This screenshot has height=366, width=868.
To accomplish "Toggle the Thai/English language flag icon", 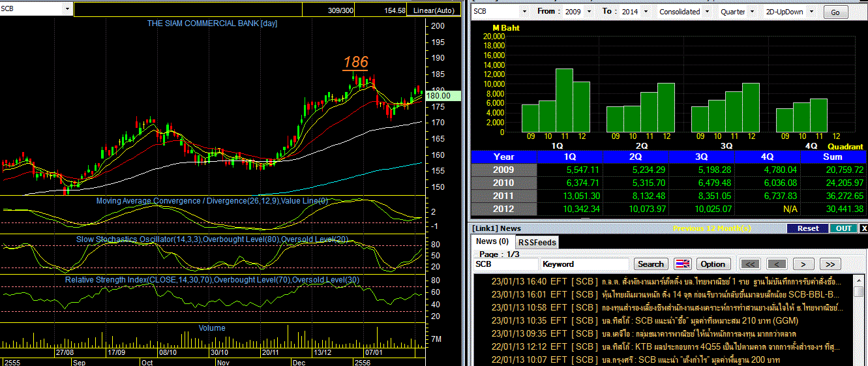I will point(681,264).
